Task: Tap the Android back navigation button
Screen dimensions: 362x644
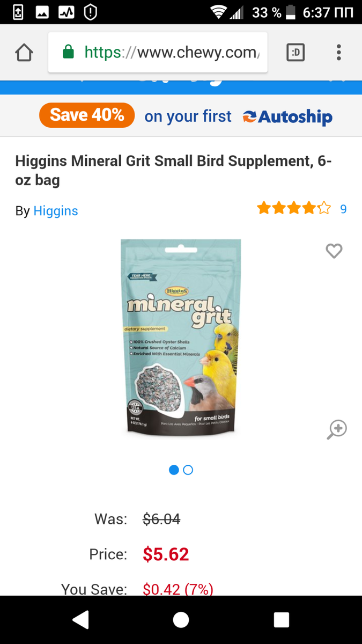Action: point(81,620)
